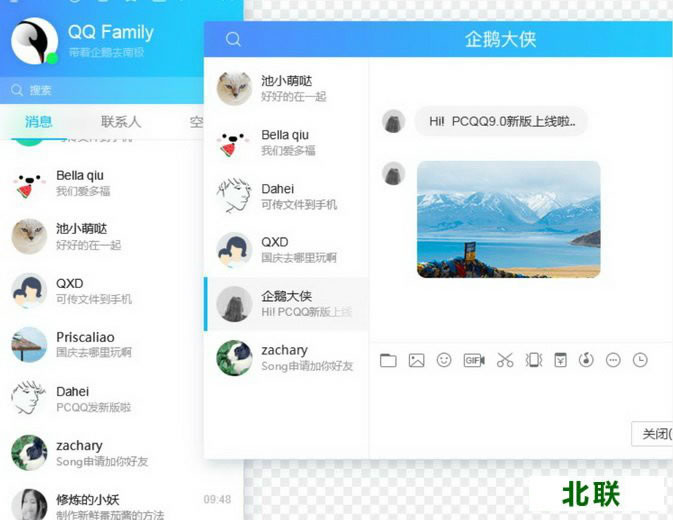Click the QQ Family nickname
This screenshot has width=673, height=520.
tap(111, 32)
